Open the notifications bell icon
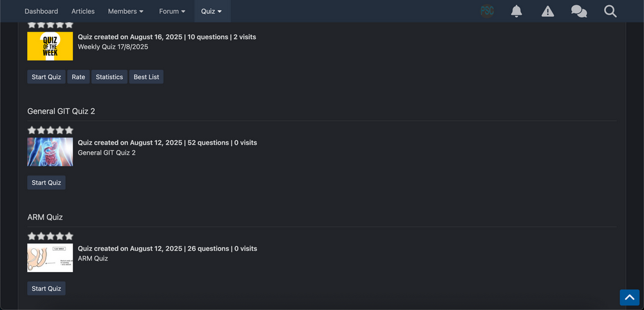 pos(516,11)
